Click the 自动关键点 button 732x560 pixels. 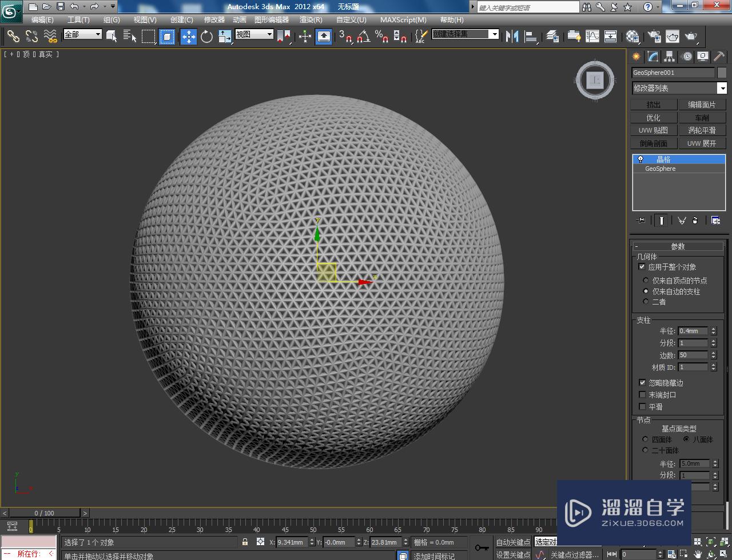coord(513,542)
